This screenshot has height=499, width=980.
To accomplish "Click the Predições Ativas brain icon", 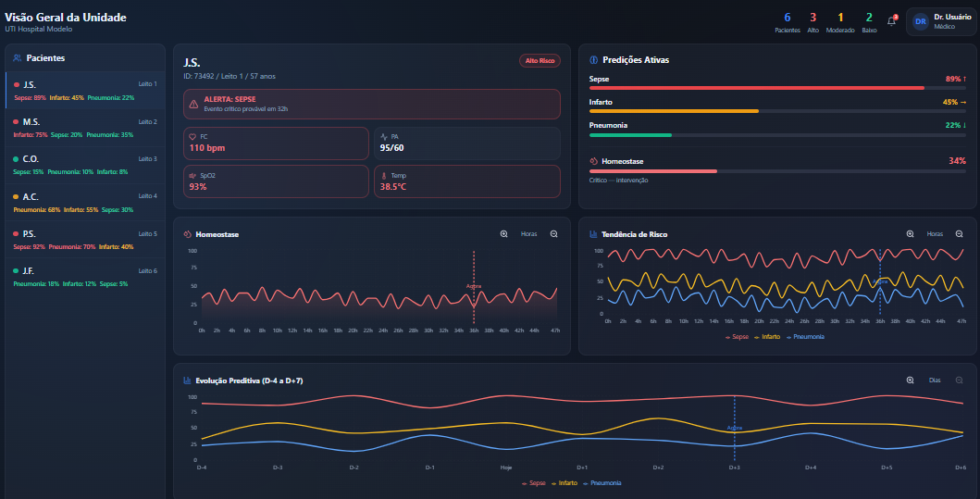I will point(594,60).
